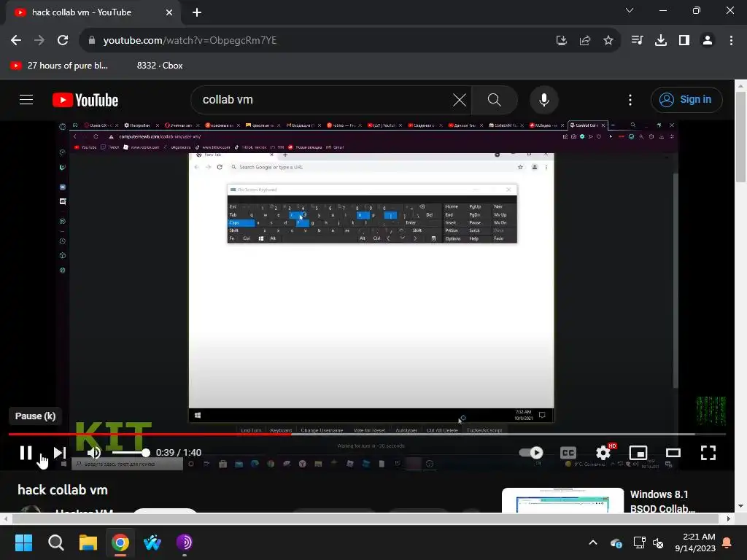Viewport: 747px width, 560px height.
Task: Pause the YouTube video
Action: point(26,453)
